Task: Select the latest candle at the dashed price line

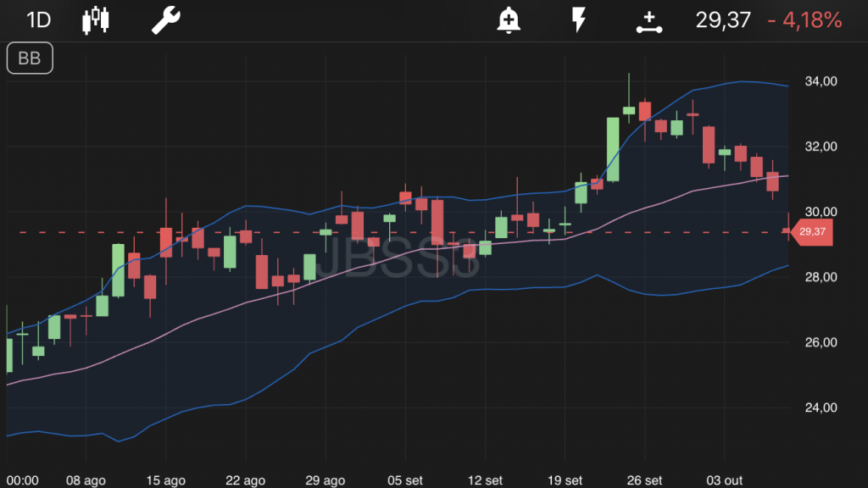Action: (x=787, y=229)
